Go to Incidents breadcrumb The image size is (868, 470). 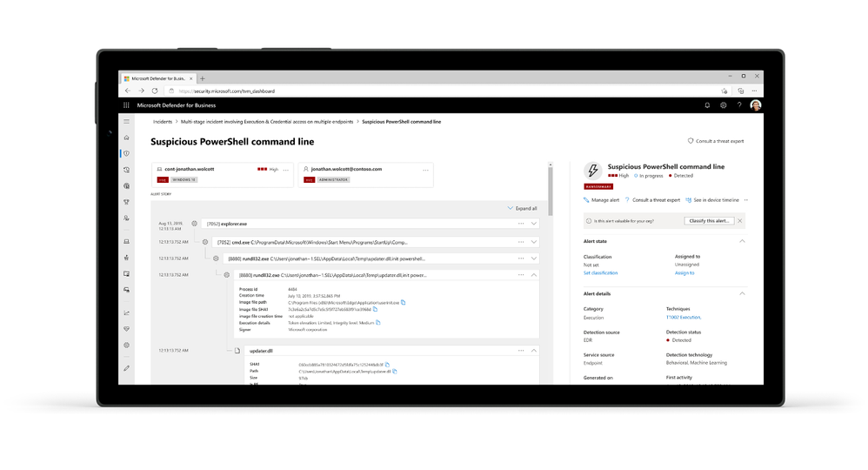(x=163, y=122)
